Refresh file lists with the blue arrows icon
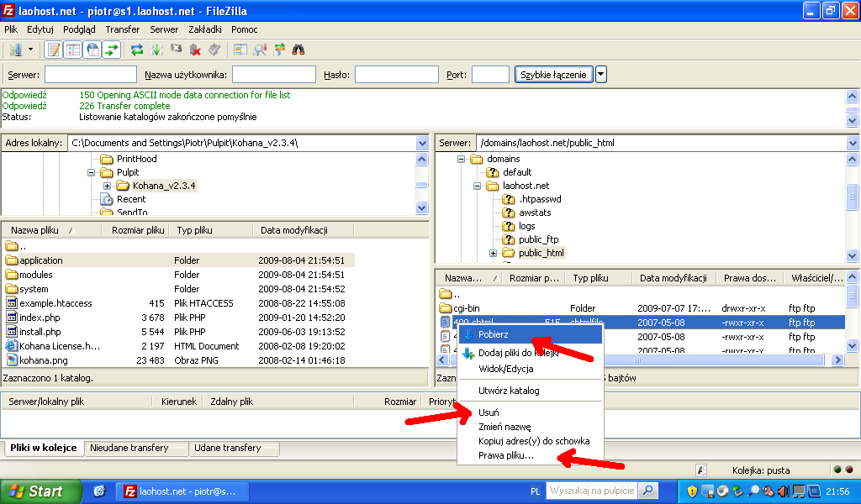 click(137, 50)
